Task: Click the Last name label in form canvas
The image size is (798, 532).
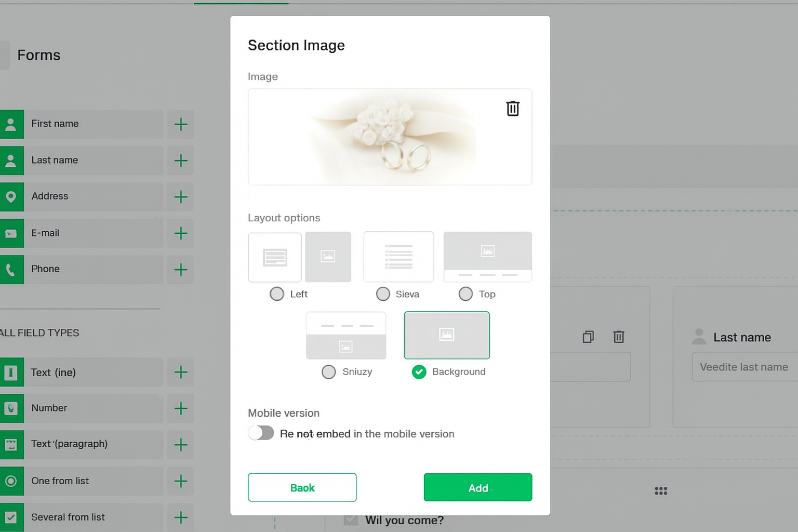Action: pos(742,337)
